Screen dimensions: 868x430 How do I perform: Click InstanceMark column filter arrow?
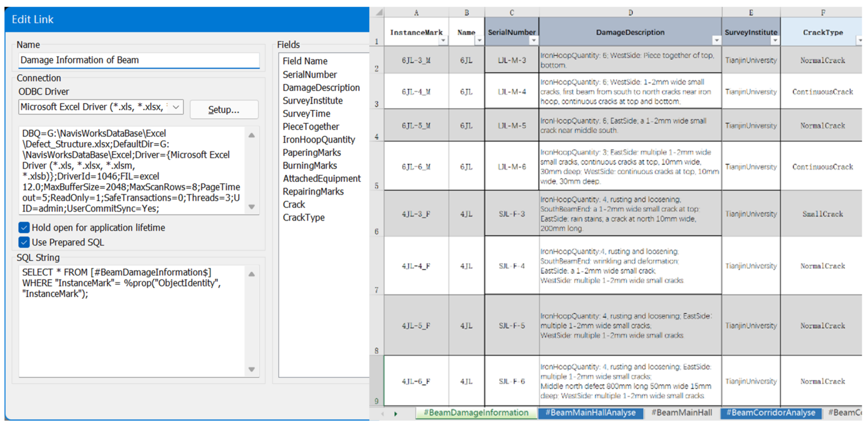point(443,40)
